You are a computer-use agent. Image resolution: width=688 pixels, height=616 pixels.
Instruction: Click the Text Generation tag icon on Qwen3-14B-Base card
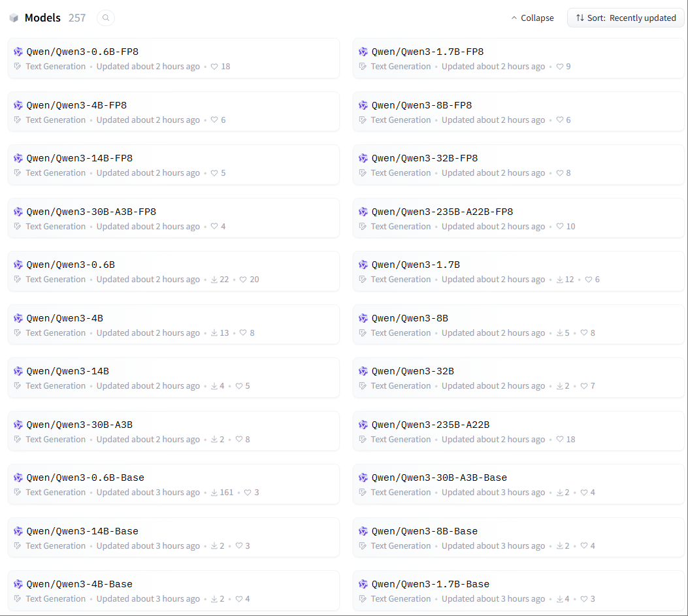(18, 546)
